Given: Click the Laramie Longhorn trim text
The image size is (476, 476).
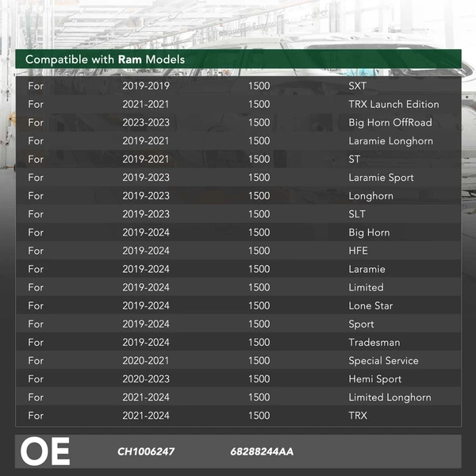Looking at the screenshot, I should tap(390, 140).
